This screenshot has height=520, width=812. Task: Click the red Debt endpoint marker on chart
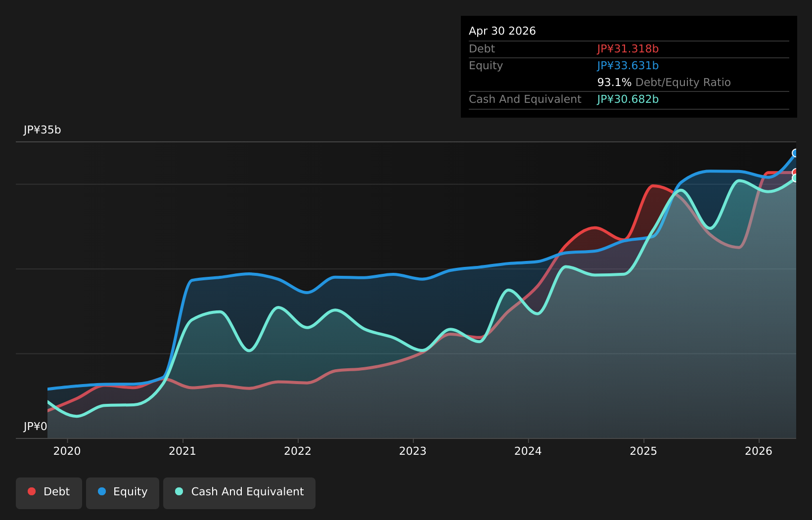tap(796, 172)
